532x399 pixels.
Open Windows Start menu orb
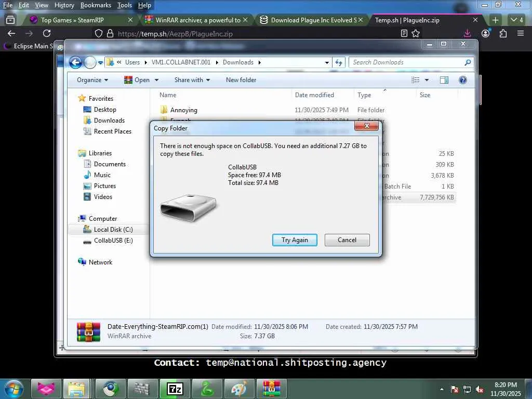[14, 389]
